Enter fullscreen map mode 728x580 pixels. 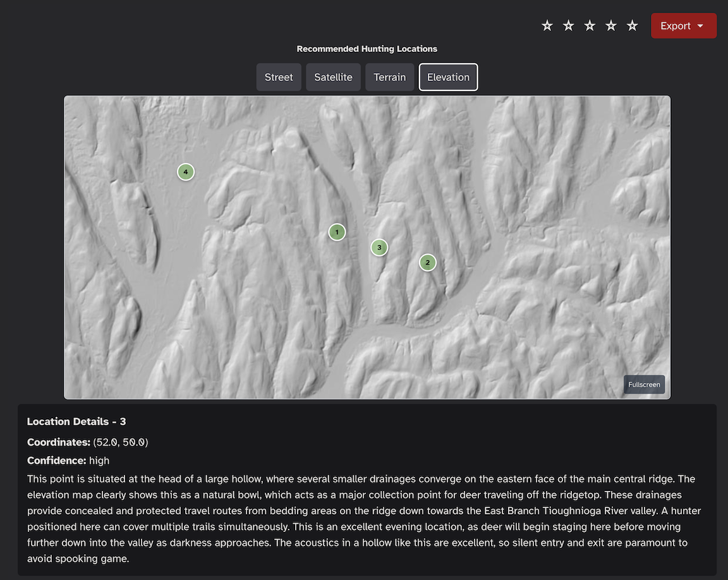pos(644,384)
